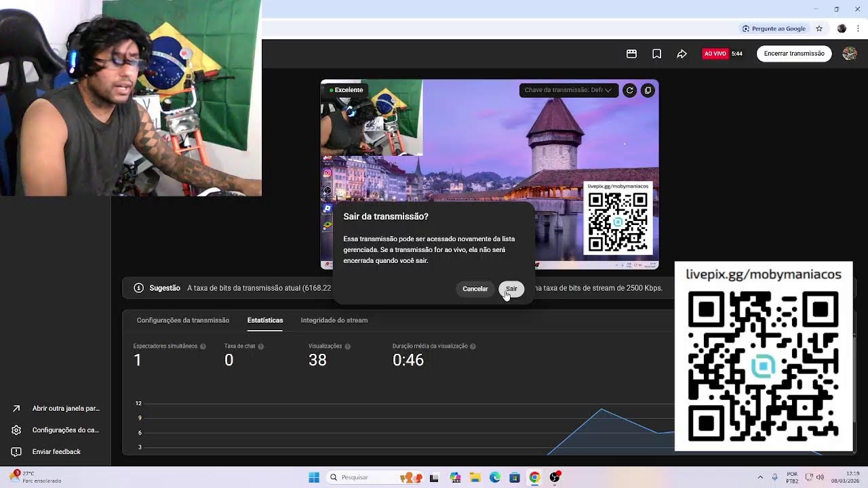Open clock and date in taskbar
This screenshot has height=488, width=868.
click(x=844, y=477)
